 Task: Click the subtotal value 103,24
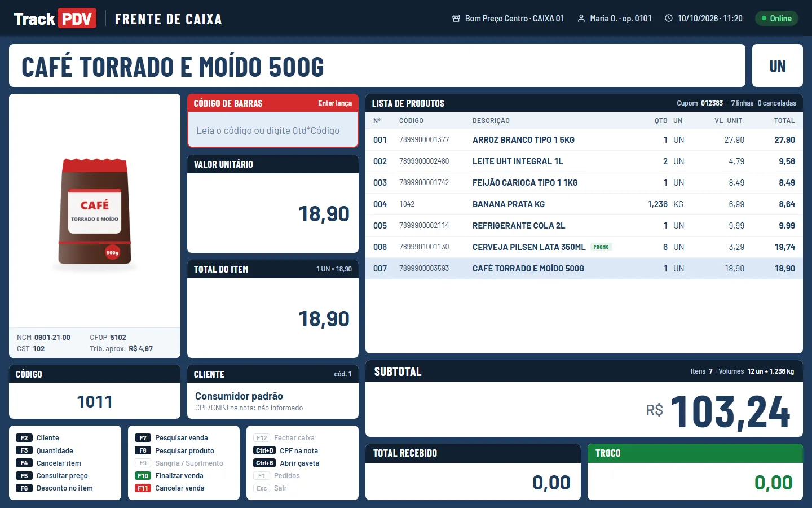tap(730, 411)
